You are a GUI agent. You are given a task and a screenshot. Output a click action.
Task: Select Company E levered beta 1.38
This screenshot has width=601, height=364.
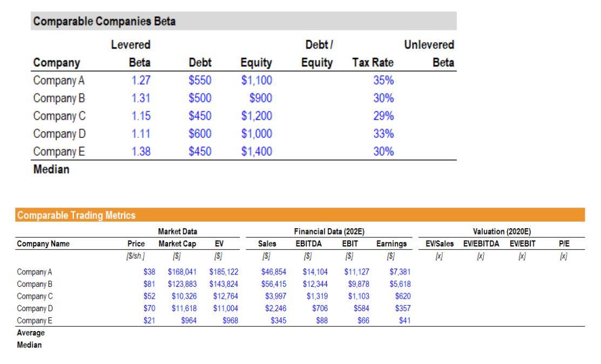(141, 152)
